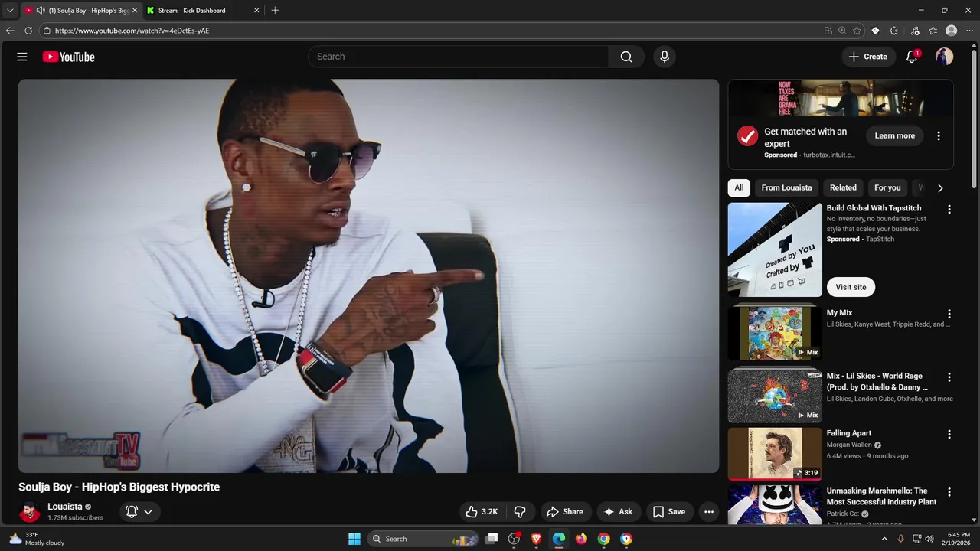
Task: Open the YouTube hamburger guide menu
Action: (x=22, y=57)
